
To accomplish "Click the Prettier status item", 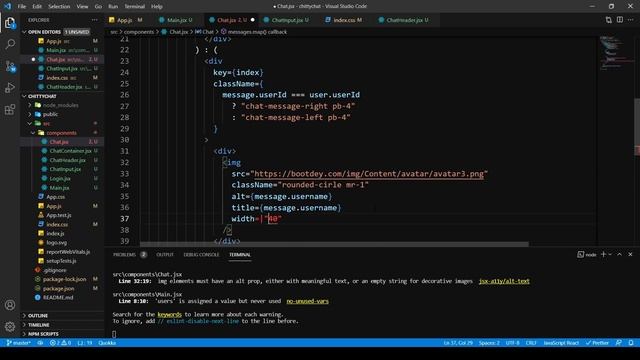I will 597,343.
